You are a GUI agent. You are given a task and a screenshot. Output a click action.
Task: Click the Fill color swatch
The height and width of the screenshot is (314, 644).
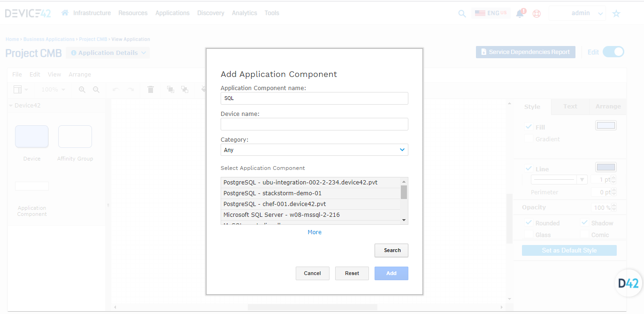pyautogui.click(x=606, y=126)
